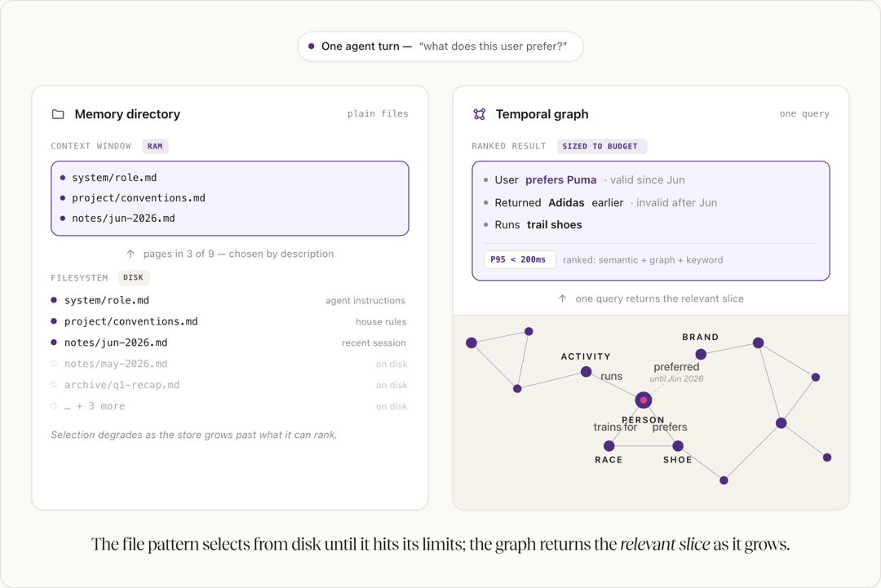Screen dimensions: 881x588
Task: Toggle the filled bullet beside filesystem system/role.md
Action: coord(54,300)
